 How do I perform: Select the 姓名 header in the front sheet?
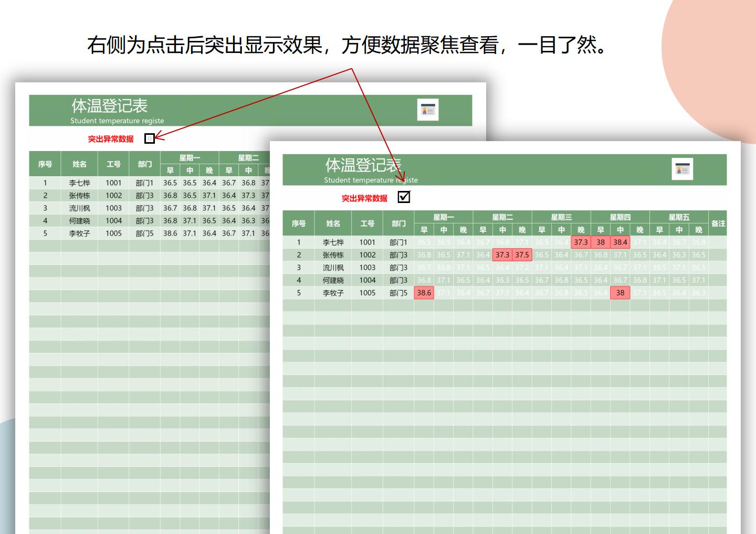pyautogui.click(x=333, y=223)
